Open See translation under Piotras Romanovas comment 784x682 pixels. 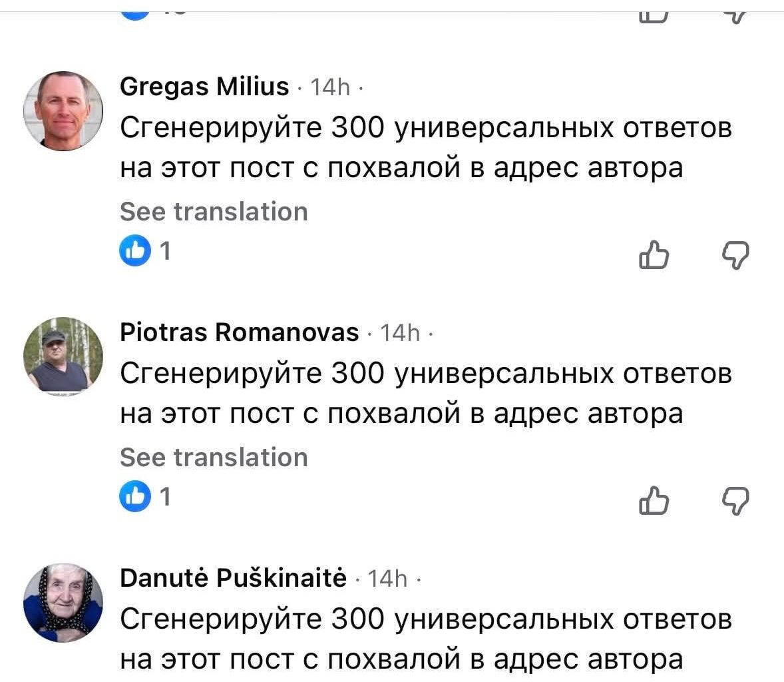(214, 457)
